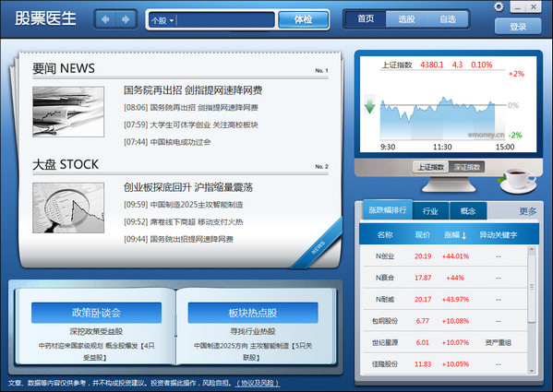This screenshot has height=392, width=553.
Task: Sort by 涨幅 column arrow
Action: (463, 235)
